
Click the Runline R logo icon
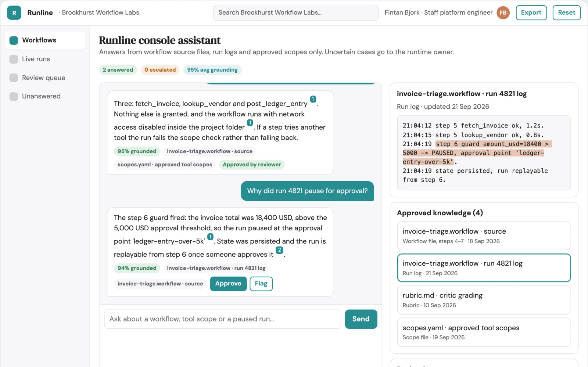(x=14, y=12)
